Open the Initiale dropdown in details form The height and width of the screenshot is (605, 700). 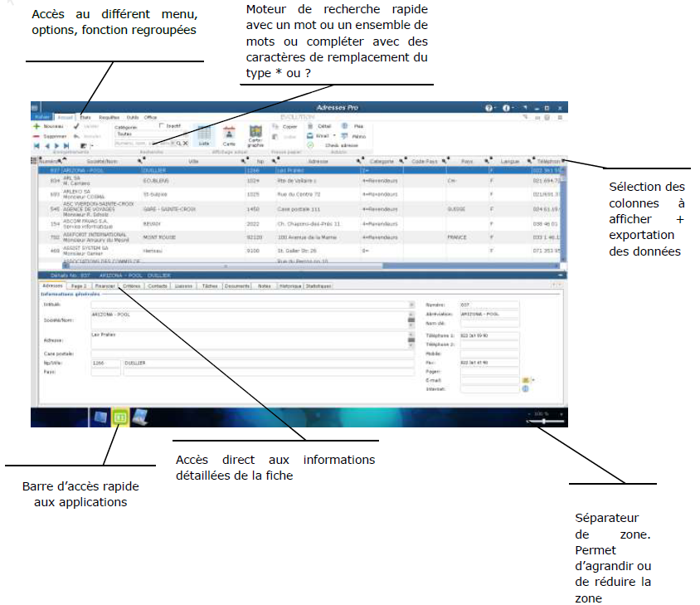[411, 305]
